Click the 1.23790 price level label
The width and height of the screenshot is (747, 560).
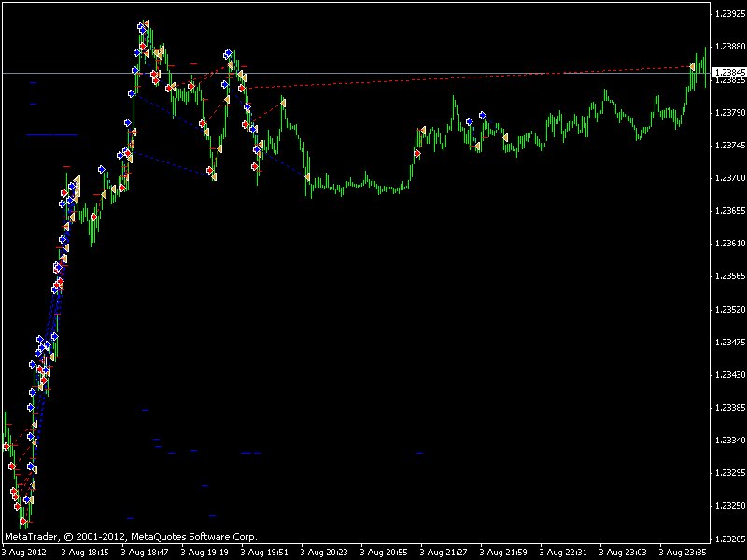[x=730, y=113]
